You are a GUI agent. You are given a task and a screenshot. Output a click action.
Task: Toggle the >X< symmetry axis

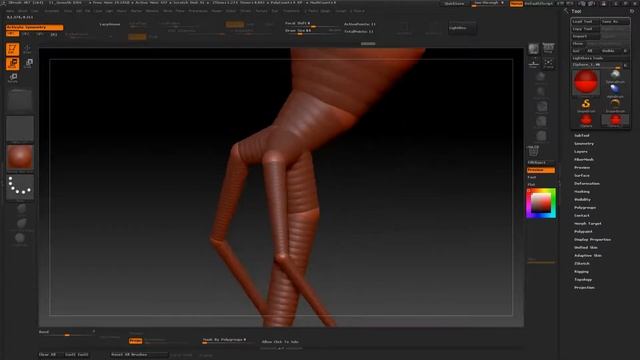coord(13,34)
